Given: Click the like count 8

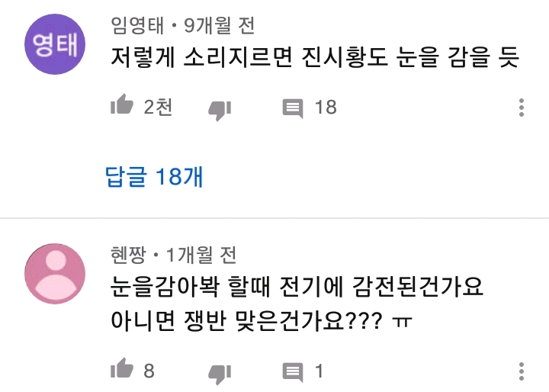Looking at the screenshot, I should point(149,371).
